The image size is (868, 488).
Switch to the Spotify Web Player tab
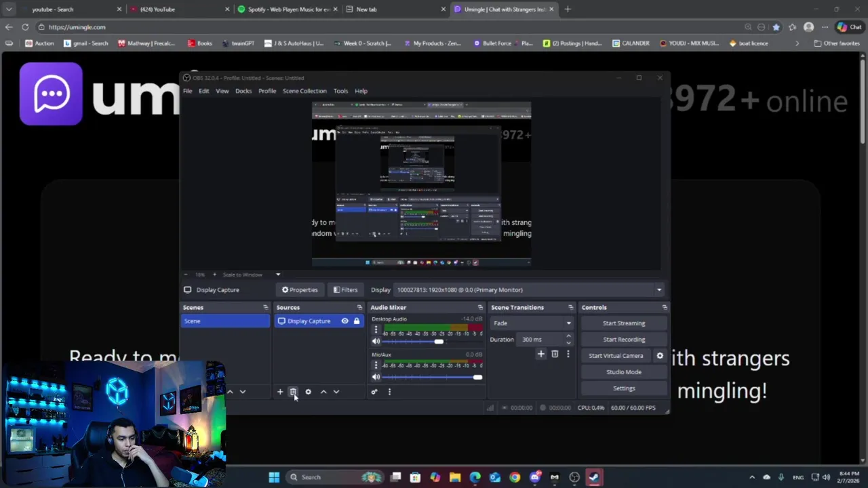[x=288, y=9]
